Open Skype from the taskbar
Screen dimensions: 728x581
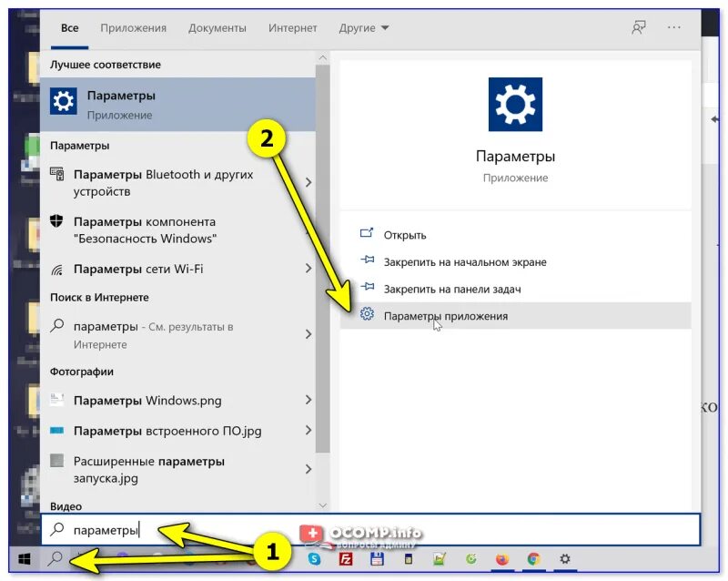click(313, 557)
